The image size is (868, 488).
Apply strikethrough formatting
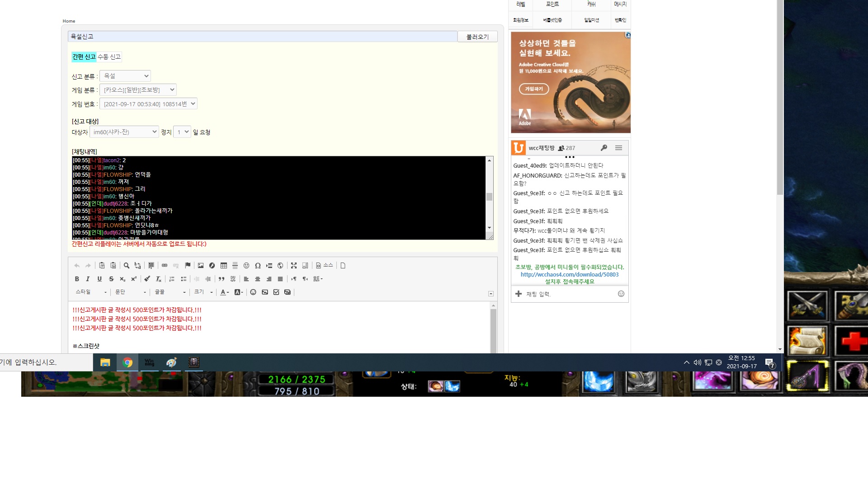(111, 279)
